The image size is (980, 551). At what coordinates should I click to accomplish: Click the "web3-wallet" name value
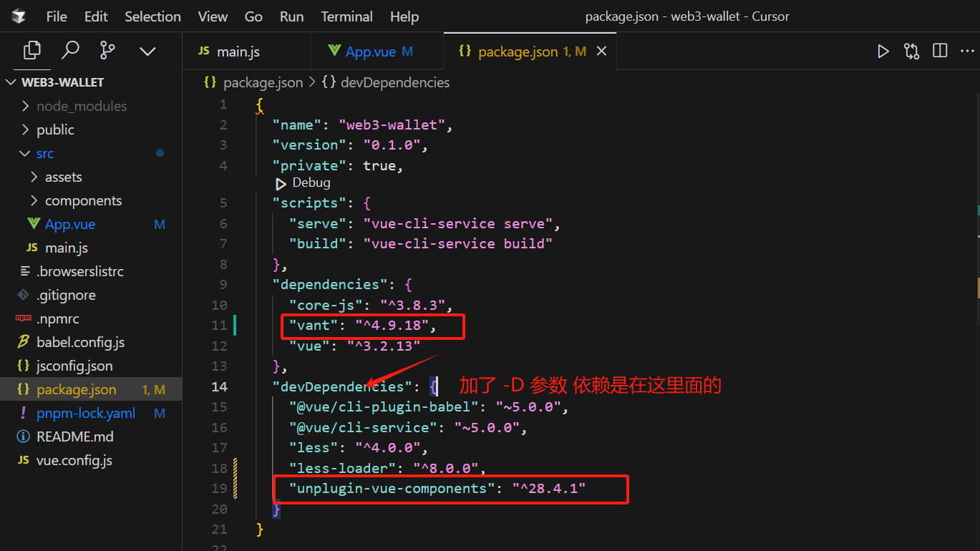point(392,125)
